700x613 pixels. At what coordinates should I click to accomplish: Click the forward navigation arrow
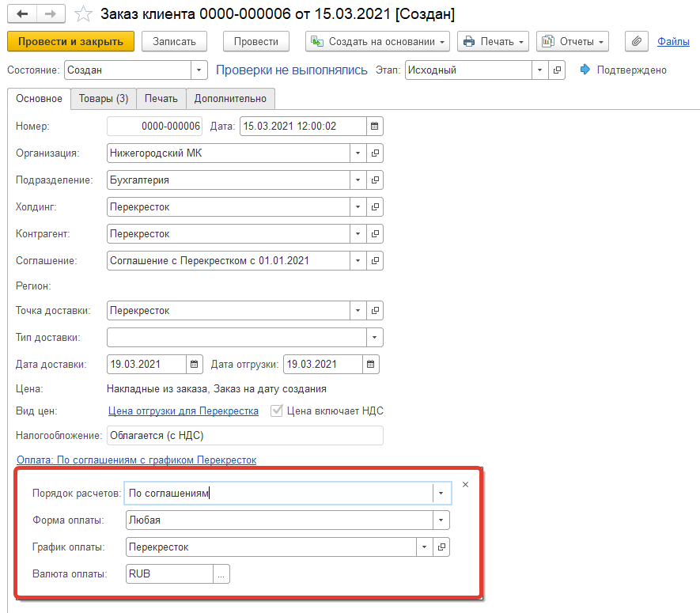pos(50,14)
